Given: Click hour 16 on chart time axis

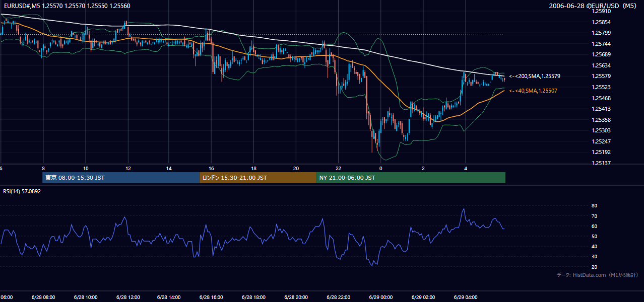Looking at the screenshot, I should 211,168.
